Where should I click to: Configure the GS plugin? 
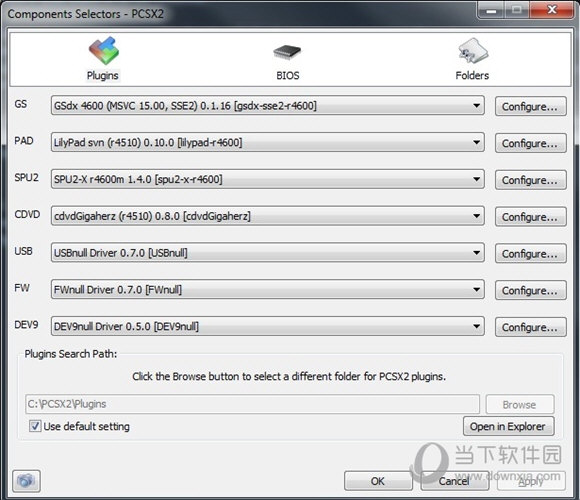[530, 107]
